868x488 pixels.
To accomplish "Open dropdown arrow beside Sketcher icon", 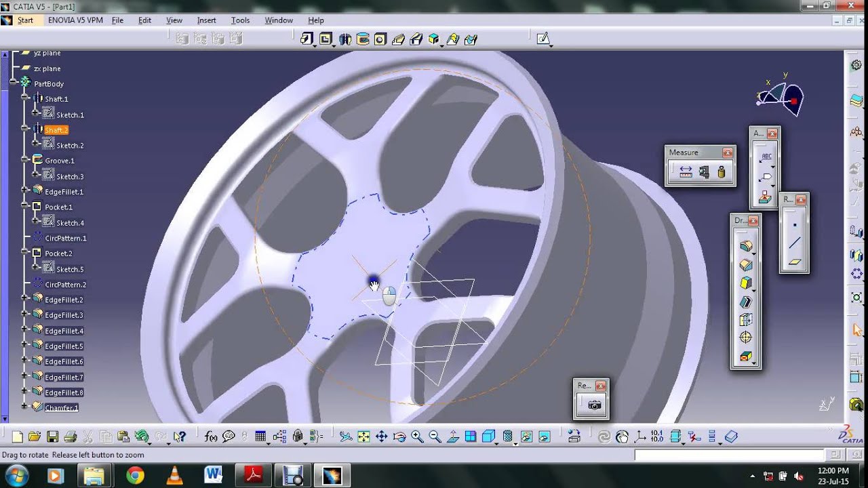I will tap(551, 45).
